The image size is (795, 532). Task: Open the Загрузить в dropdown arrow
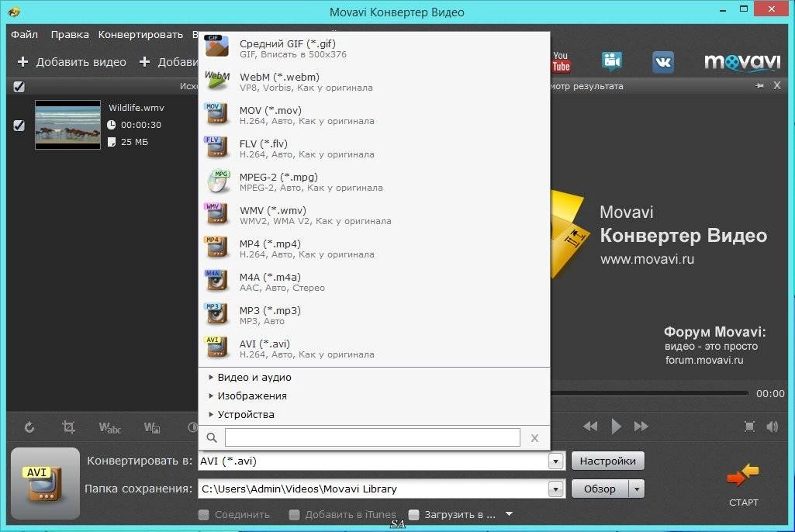509,514
